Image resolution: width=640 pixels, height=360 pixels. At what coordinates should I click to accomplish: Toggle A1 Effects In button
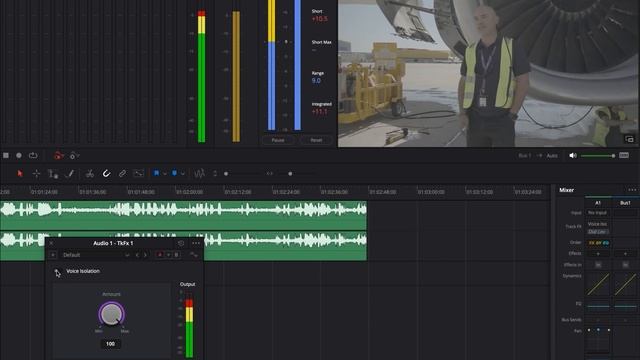pyautogui.click(x=598, y=265)
